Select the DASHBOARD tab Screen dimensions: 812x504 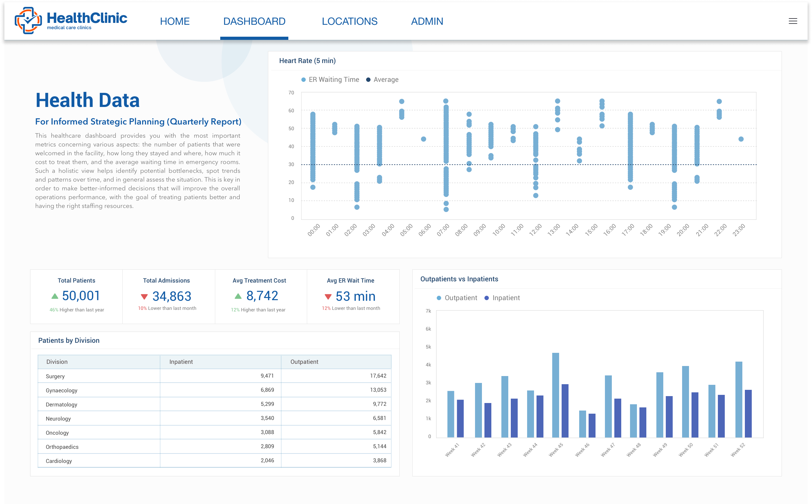click(x=254, y=21)
